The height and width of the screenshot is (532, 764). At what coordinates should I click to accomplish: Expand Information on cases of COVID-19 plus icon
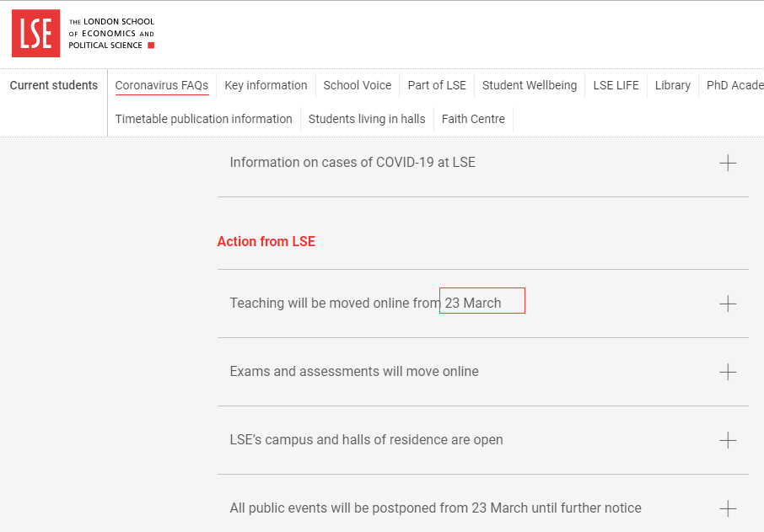coord(728,163)
